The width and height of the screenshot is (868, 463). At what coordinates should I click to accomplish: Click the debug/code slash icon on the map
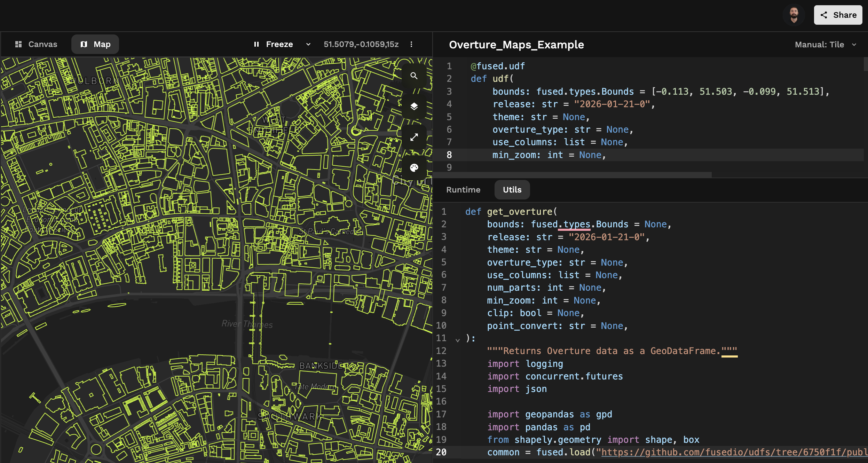coord(414,92)
